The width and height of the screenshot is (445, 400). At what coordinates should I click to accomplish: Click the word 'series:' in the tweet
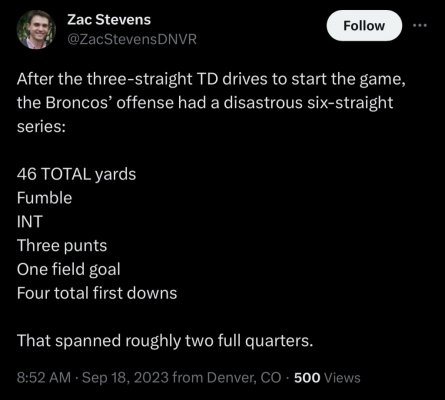pos(41,127)
